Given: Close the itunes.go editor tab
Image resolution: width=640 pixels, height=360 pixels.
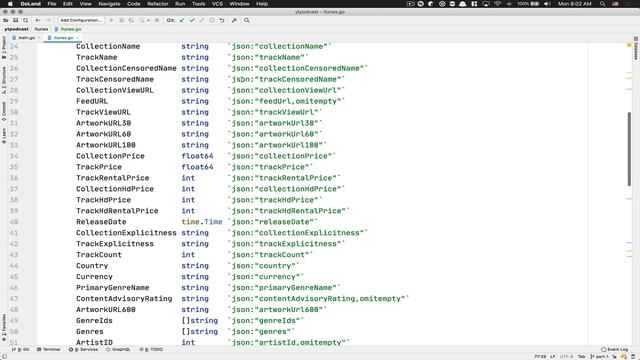Looking at the screenshot, I should (x=78, y=38).
